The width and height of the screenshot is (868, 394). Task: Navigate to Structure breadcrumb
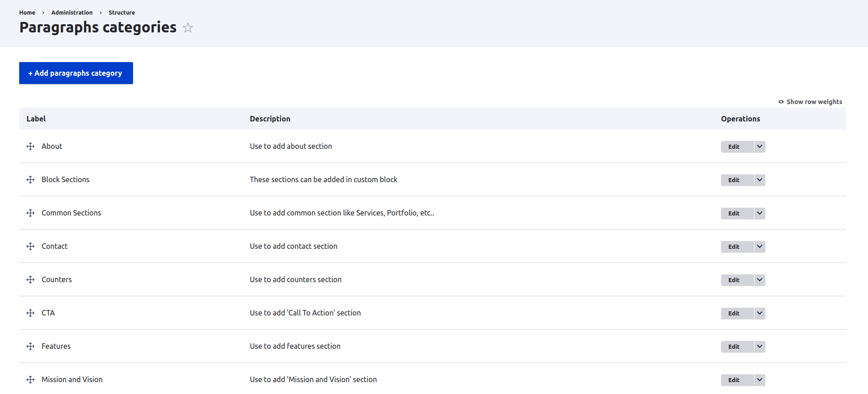(x=122, y=13)
